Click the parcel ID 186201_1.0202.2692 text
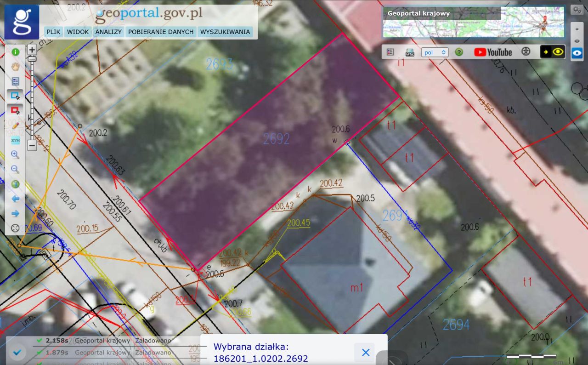This screenshot has height=365, width=588. pyautogui.click(x=261, y=359)
